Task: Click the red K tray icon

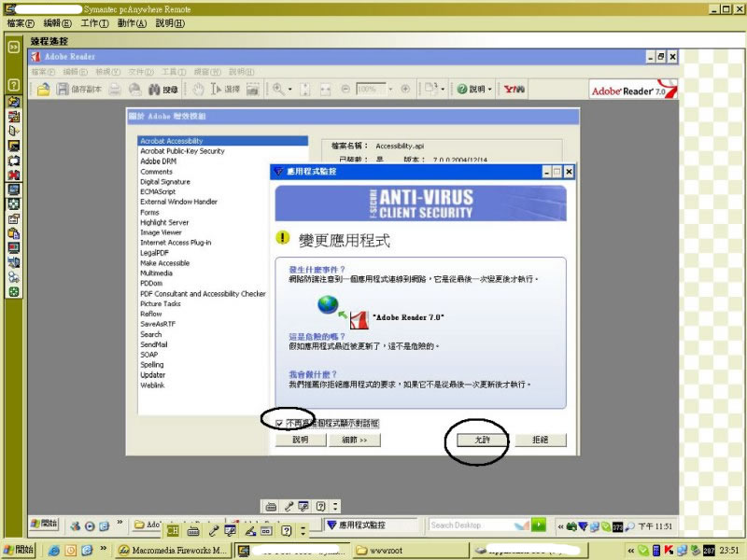Action: click(669, 551)
